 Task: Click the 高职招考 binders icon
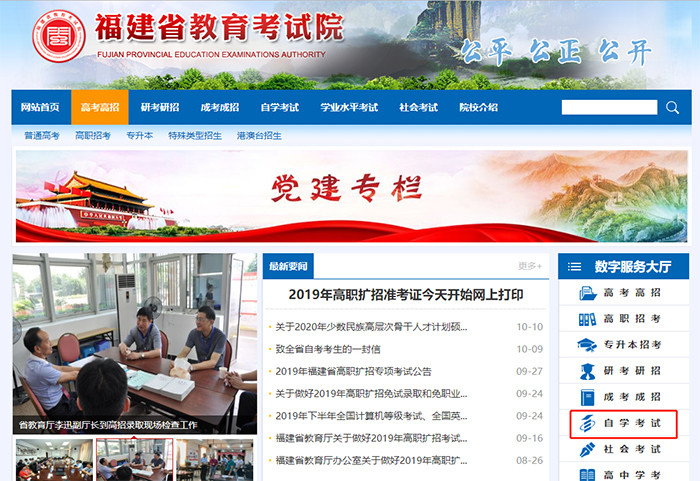pos(587,319)
